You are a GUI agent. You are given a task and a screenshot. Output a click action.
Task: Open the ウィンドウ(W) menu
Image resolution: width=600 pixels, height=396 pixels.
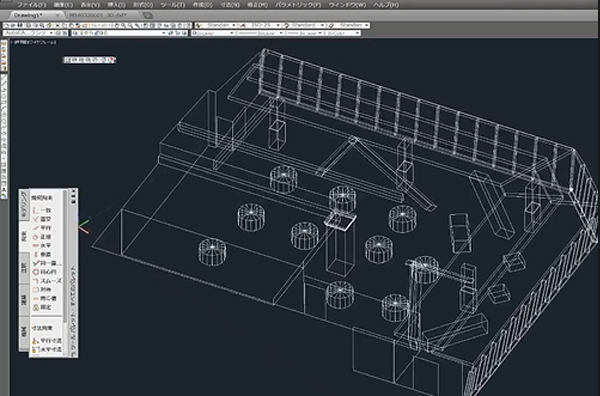347,5
